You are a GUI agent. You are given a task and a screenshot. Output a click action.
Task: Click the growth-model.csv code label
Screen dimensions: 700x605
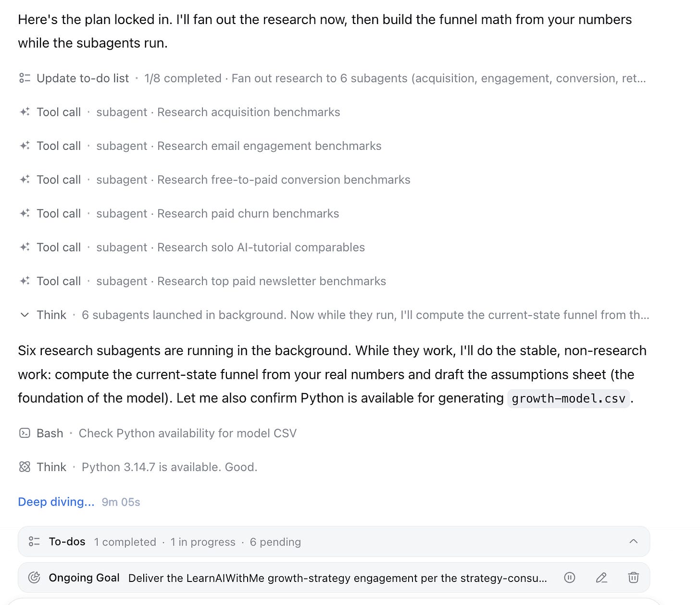(568, 398)
